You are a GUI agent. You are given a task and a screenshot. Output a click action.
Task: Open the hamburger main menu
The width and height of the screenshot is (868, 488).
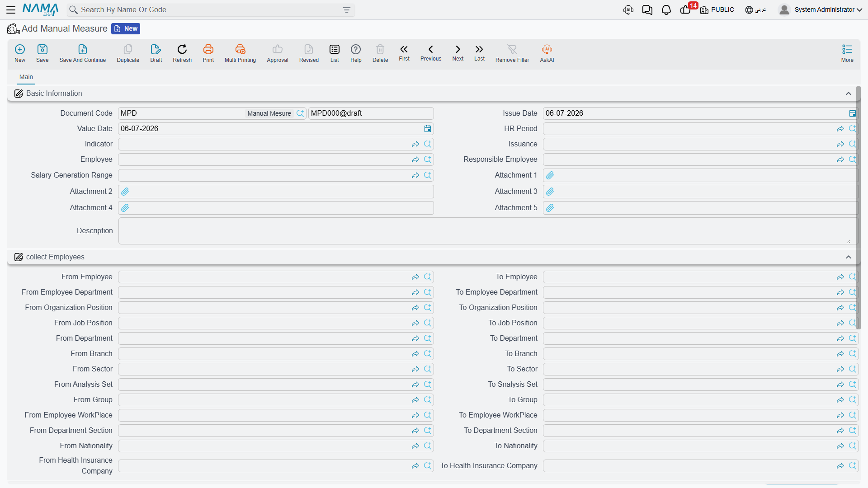pos(11,10)
